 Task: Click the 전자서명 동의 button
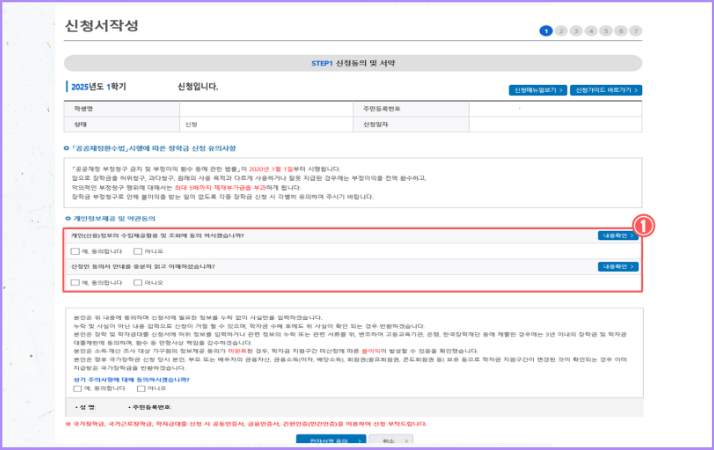331,440
